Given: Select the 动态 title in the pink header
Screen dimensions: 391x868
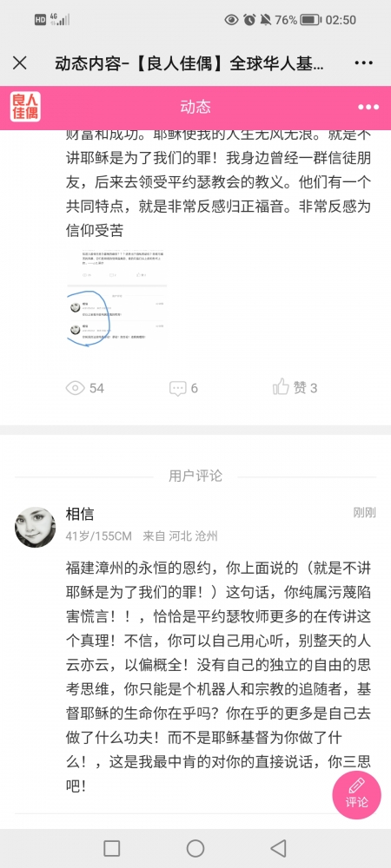Looking at the screenshot, I should [195, 107].
